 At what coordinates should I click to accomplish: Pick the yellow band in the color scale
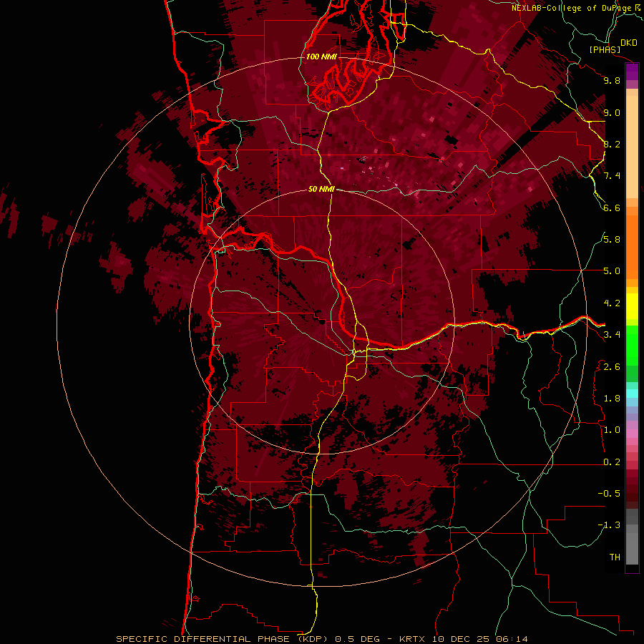[632, 306]
